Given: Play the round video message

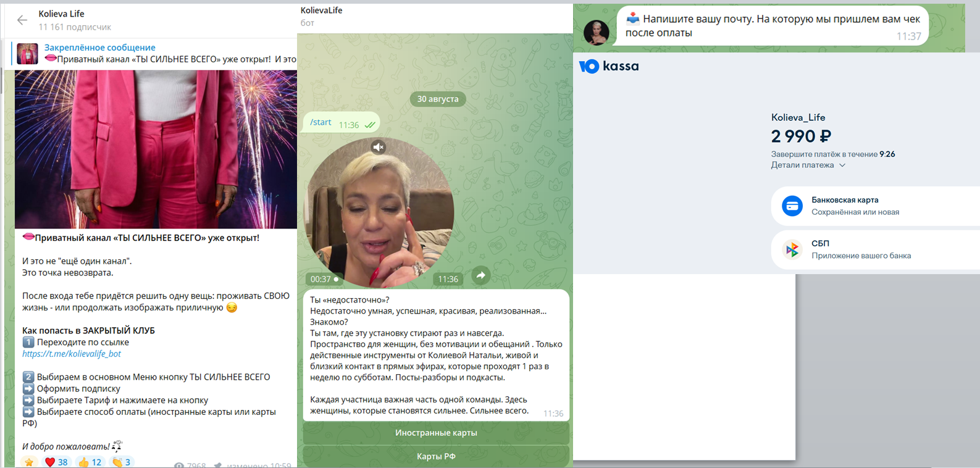Looking at the screenshot, I should [x=380, y=213].
